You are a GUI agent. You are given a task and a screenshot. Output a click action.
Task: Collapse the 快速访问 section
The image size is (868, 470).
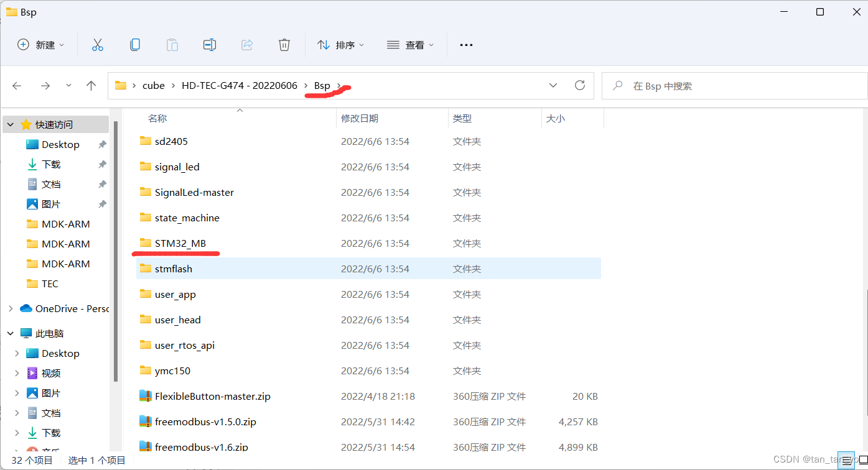pos(11,125)
